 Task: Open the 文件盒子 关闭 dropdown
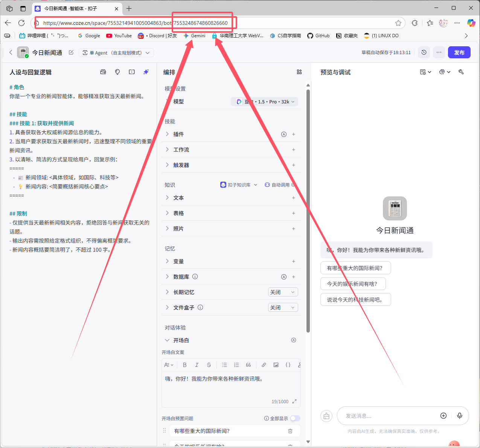pyautogui.click(x=283, y=308)
